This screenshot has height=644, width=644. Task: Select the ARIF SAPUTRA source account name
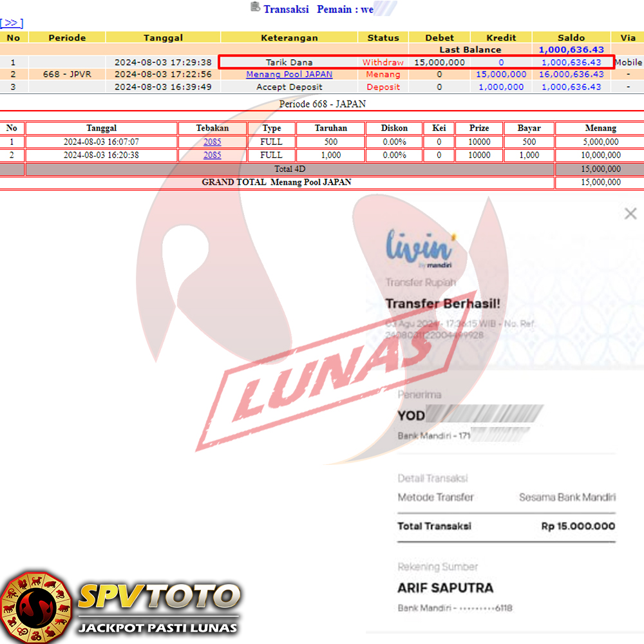click(x=445, y=588)
